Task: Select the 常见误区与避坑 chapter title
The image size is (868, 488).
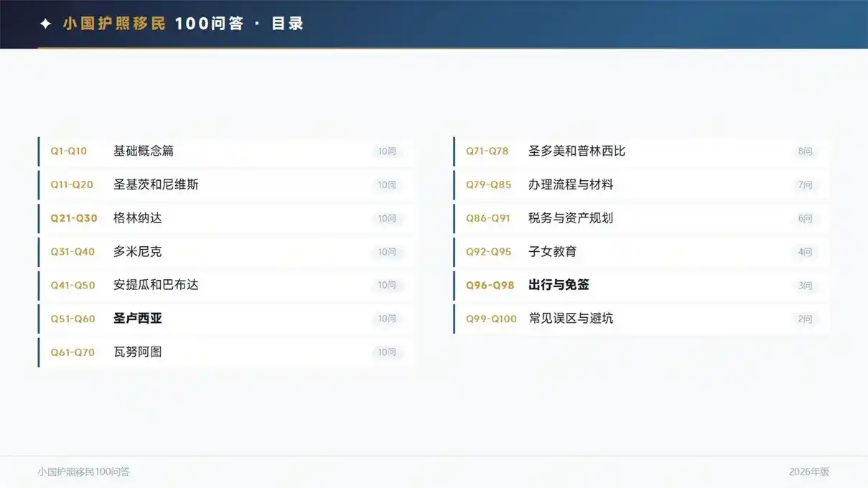Action: point(571,319)
